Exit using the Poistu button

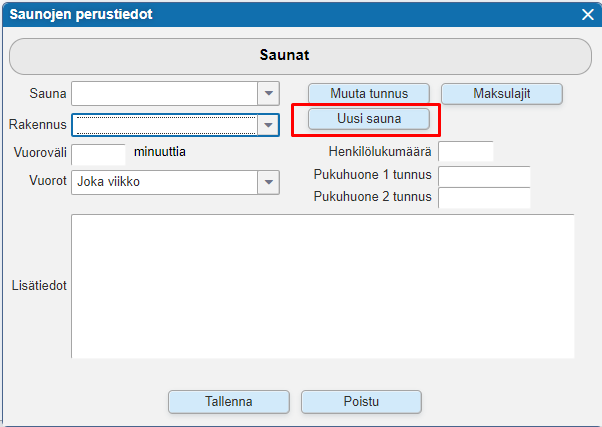[x=361, y=402]
